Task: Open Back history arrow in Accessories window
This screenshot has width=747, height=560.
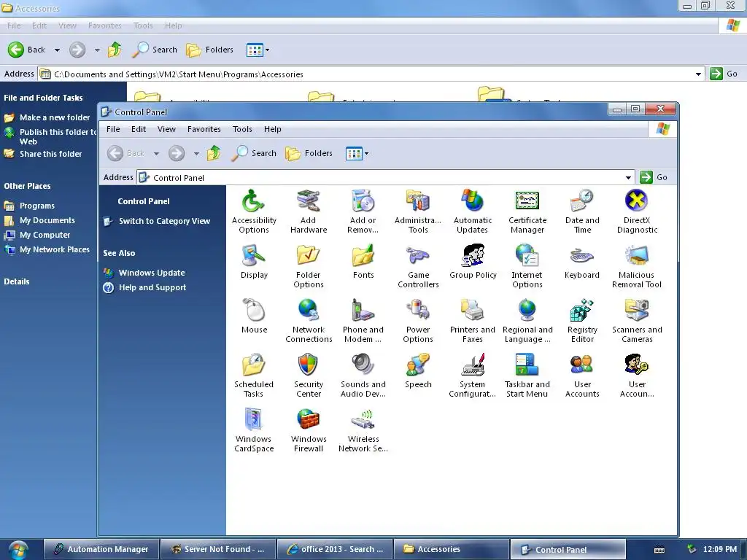Action: point(57,50)
